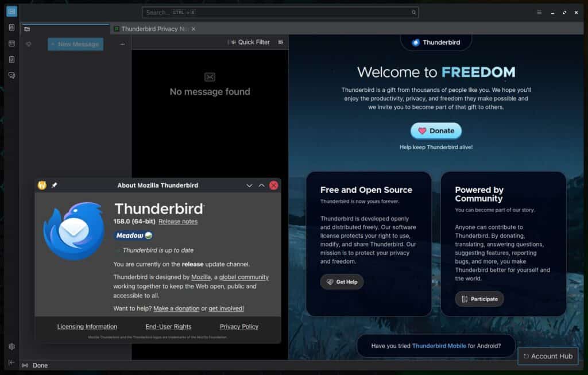Open message list display options icon
Viewport: 588px width, 375px height.
pyautogui.click(x=280, y=42)
